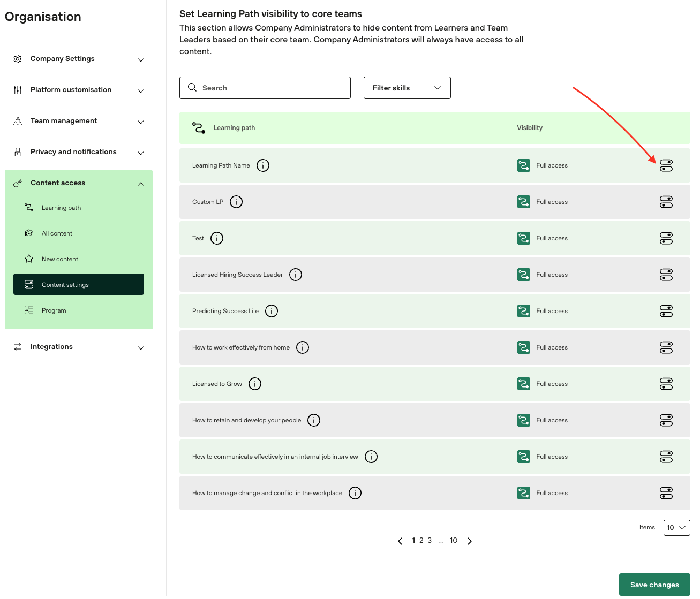Select All content in sidebar
The height and width of the screenshot is (599, 700).
(x=57, y=233)
